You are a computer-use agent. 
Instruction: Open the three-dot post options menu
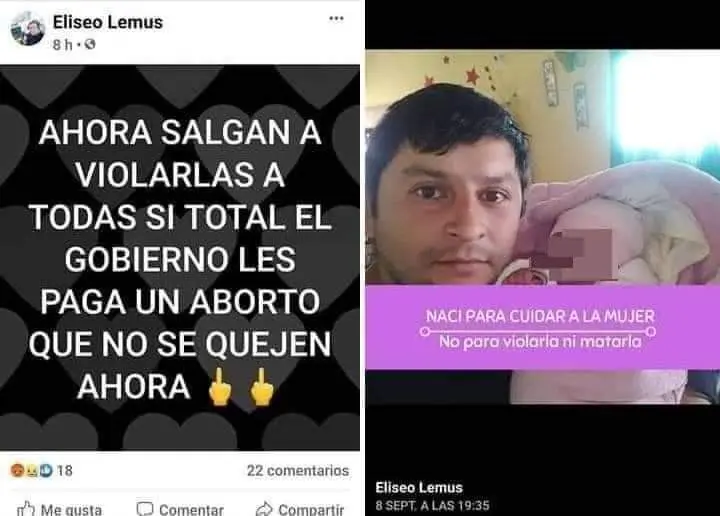point(336,18)
